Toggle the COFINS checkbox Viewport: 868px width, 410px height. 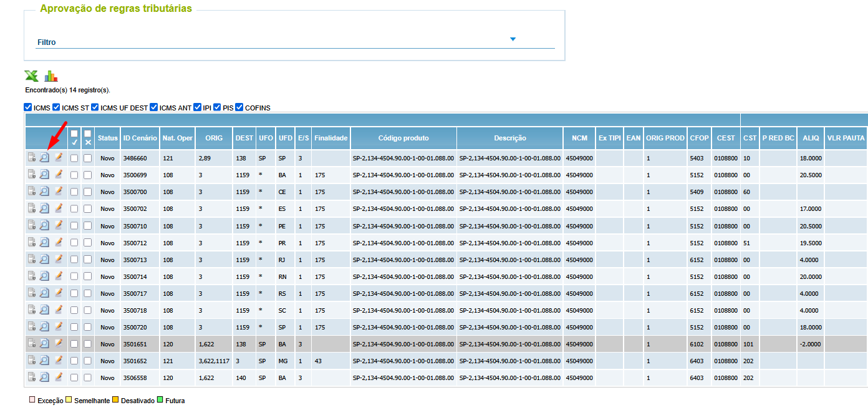click(x=239, y=107)
